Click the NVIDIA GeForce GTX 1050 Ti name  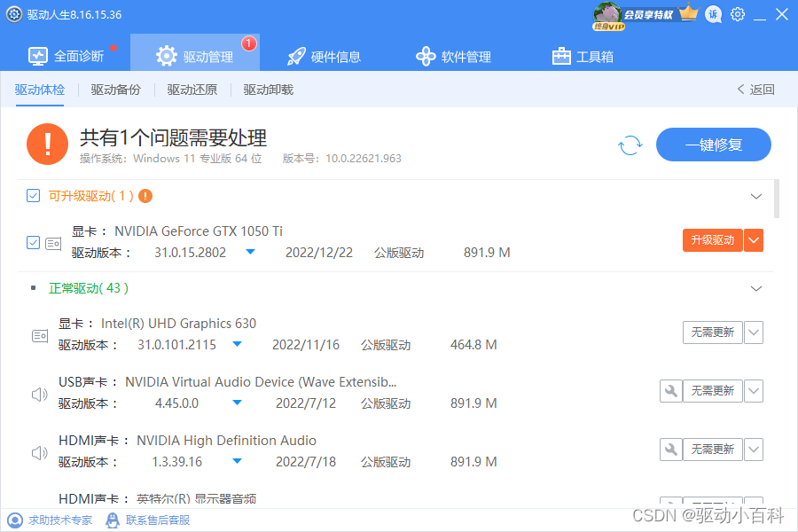pos(199,231)
